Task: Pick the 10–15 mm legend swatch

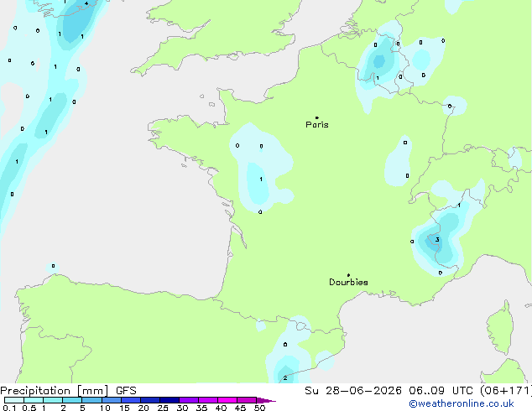Action: tap(112, 400)
